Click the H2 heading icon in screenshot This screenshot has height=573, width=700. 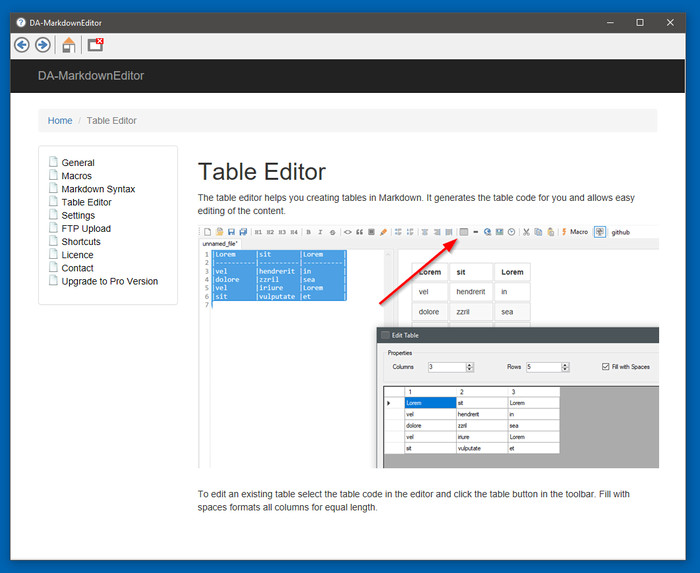[x=270, y=232]
